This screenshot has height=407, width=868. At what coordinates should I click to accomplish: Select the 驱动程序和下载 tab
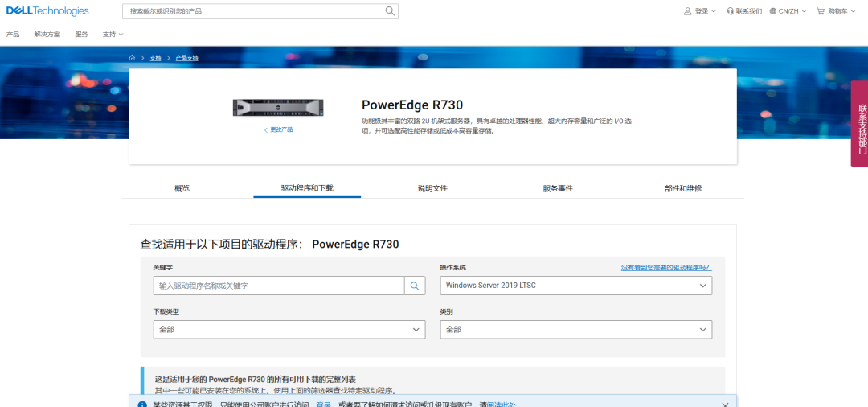click(x=307, y=188)
